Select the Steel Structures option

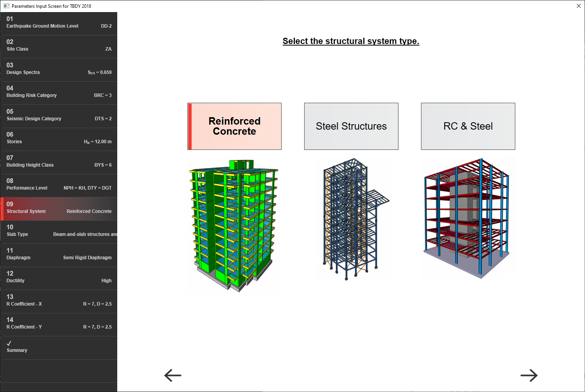pos(351,126)
